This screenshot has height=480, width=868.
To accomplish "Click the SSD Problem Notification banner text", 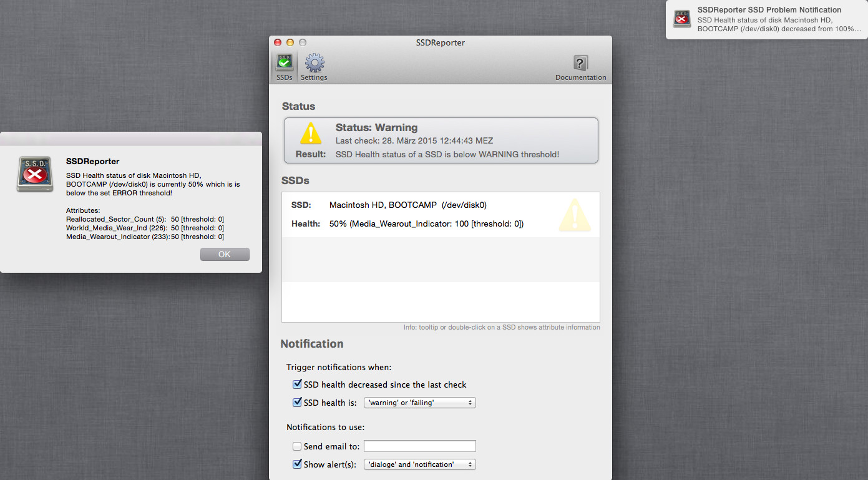I will coord(769,10).
